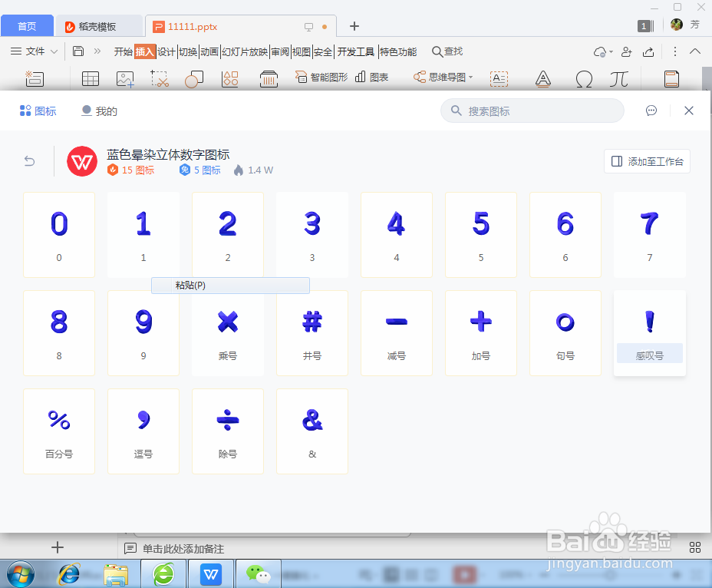Choose 粘贴(P) from context menu
712x588 pixels.
tap(231, 286)
